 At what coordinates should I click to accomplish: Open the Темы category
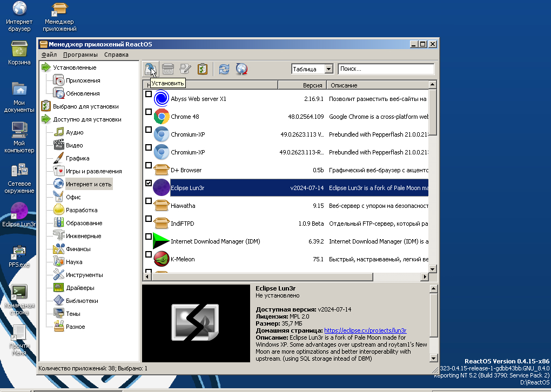[73, 314]
